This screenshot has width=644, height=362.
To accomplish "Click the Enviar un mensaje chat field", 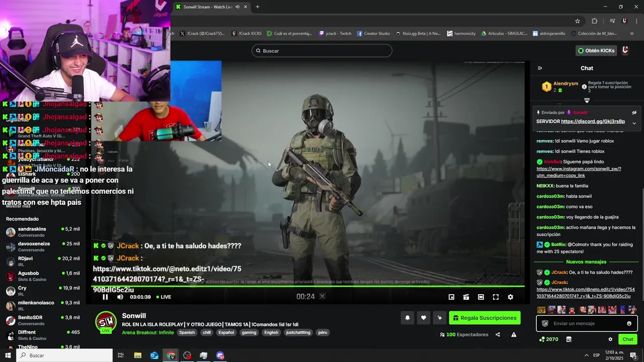I will pyautogui.click(x=587, y=323).
